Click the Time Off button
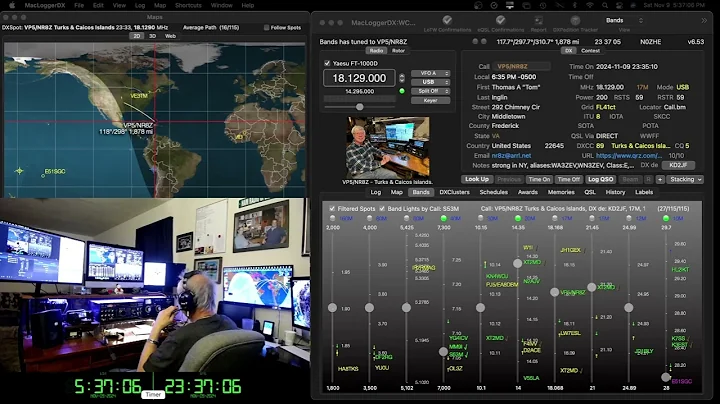The image size is (720, 404). pyautogui.click(x=568, y=180)
